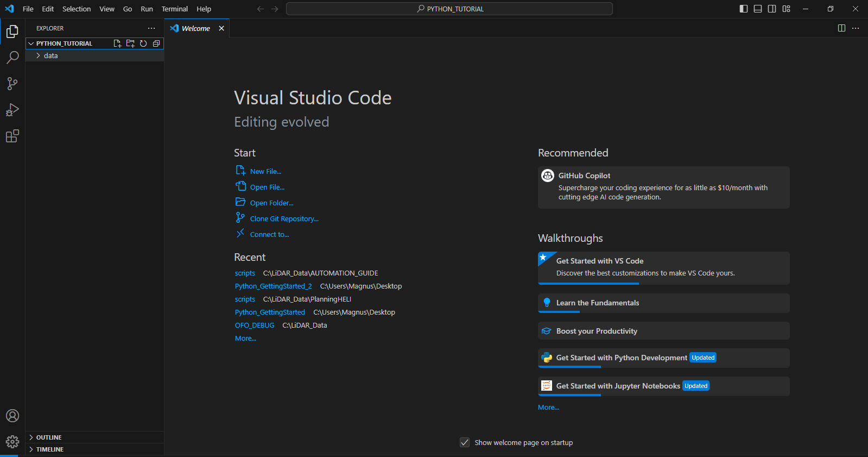Click the New File... link
The width and height of the screenshot is (868, 457).
click(x=265, y=171)
